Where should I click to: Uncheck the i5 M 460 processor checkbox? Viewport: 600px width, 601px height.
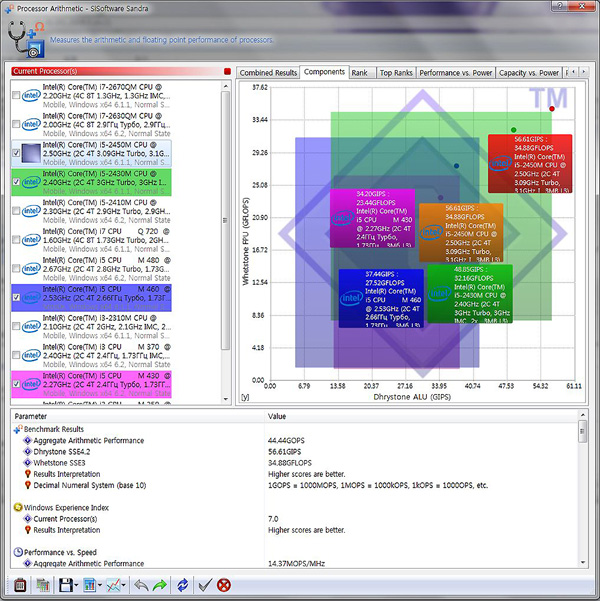(x=16, y=297)
